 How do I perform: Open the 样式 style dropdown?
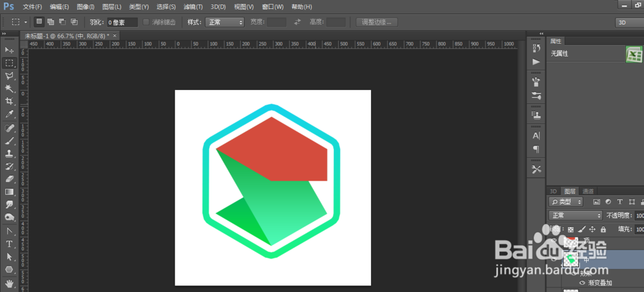tap(225, 22)
